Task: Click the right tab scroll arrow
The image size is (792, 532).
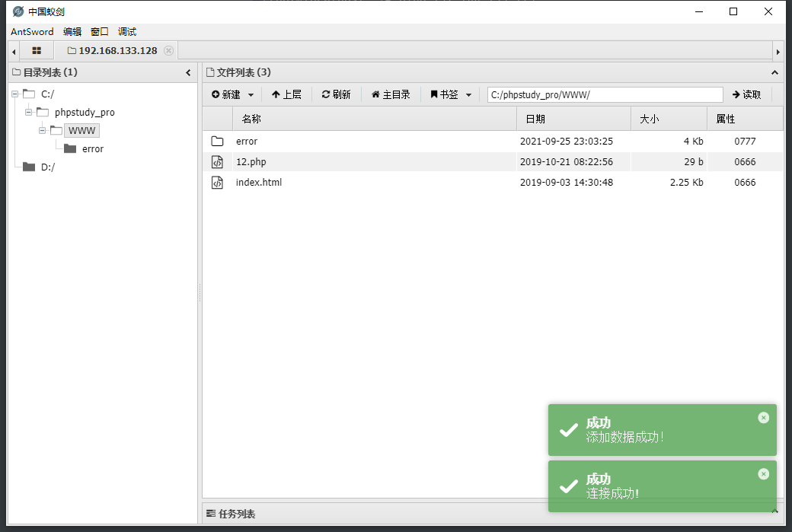Action: click(x=778, y=52)
